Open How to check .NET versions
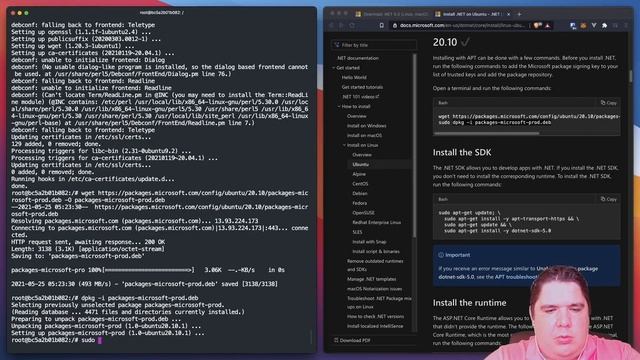This screenshot has height=360, width=640. (375, 316)
